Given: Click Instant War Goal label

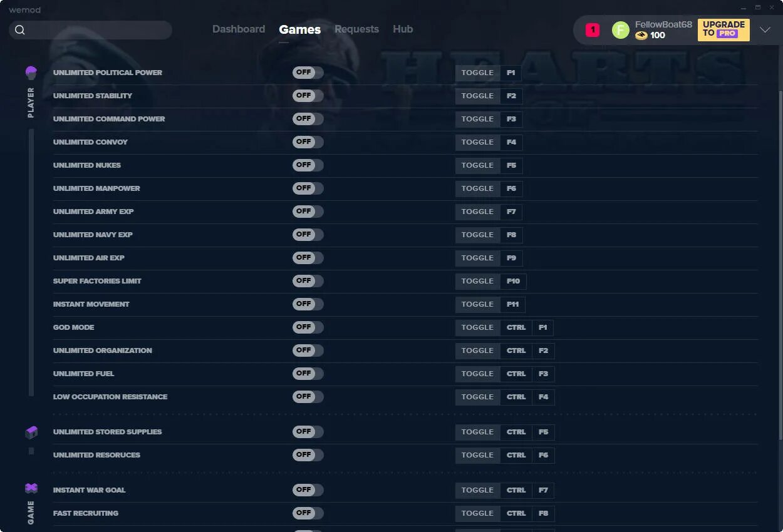Looking at the screenshot, I should pos(89,490).
